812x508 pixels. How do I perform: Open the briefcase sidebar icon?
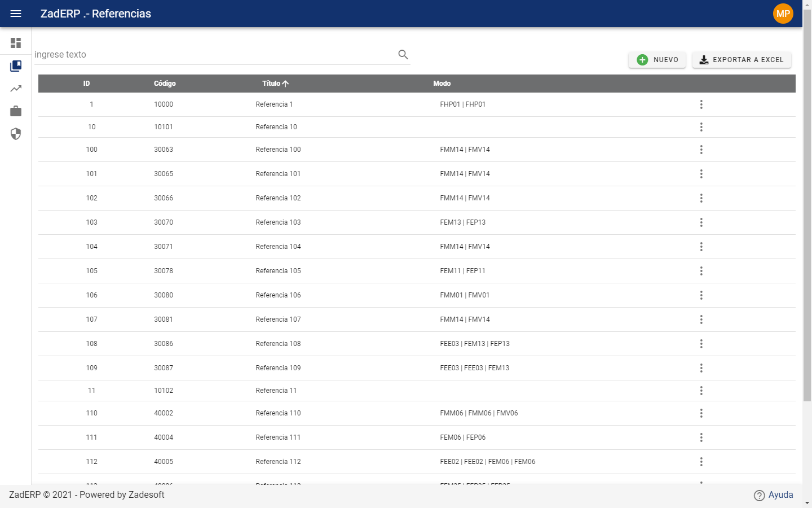coord(16,111)
